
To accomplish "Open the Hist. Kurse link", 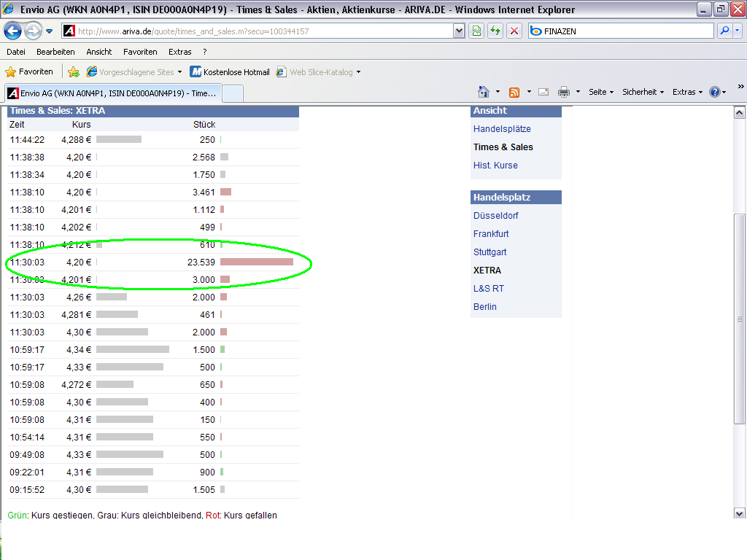I will [495, 166].
